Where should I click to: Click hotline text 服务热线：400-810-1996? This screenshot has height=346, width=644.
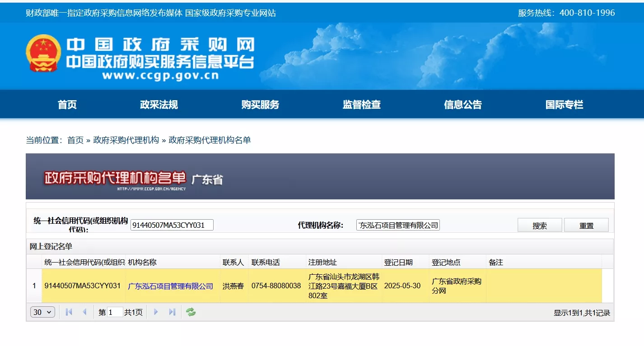click(x=566, y=13)
